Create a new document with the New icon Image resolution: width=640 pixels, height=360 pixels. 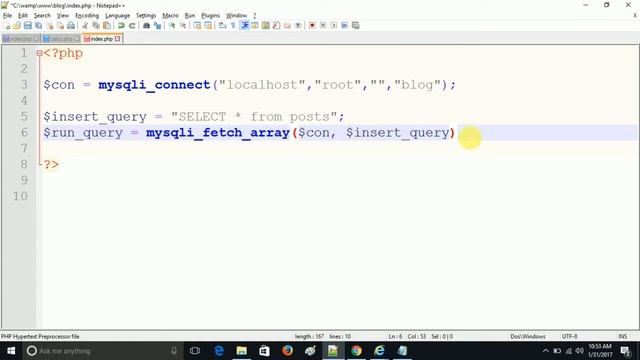point(7,26)
